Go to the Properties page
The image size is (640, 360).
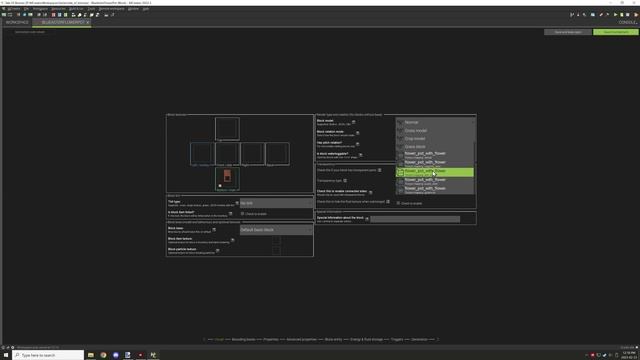(271, 339)
